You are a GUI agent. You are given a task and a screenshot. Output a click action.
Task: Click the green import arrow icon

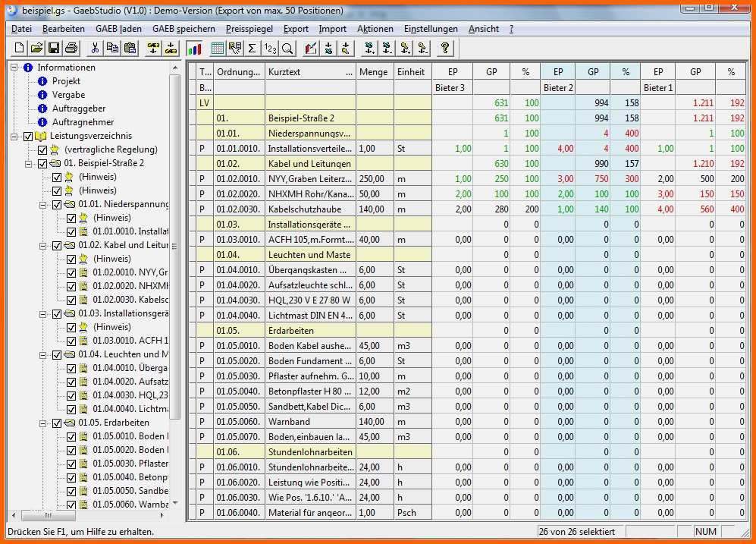point(328,49)
